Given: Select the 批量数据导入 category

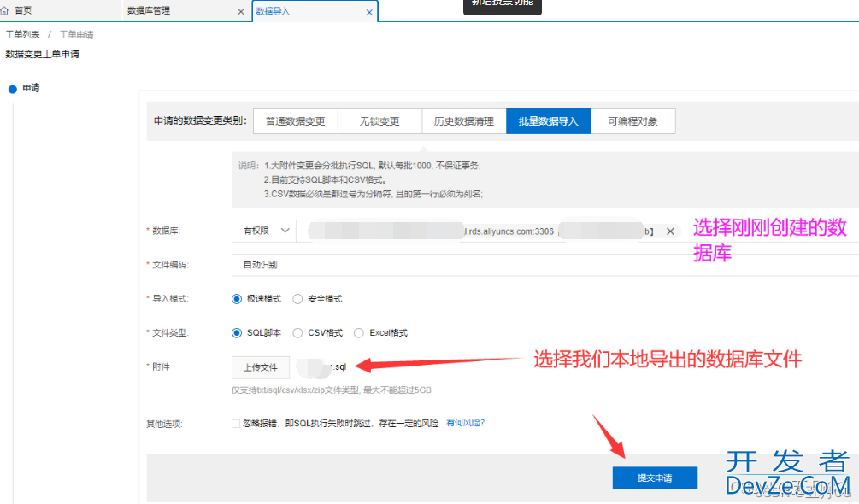Looking at the screenshot, I should coord(549,121).
